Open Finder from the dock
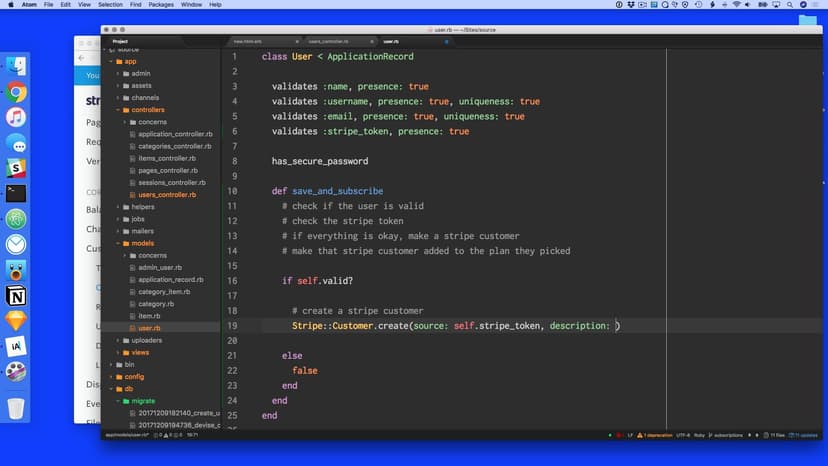This screenshot has width=828, height=466. click(16, 66)
